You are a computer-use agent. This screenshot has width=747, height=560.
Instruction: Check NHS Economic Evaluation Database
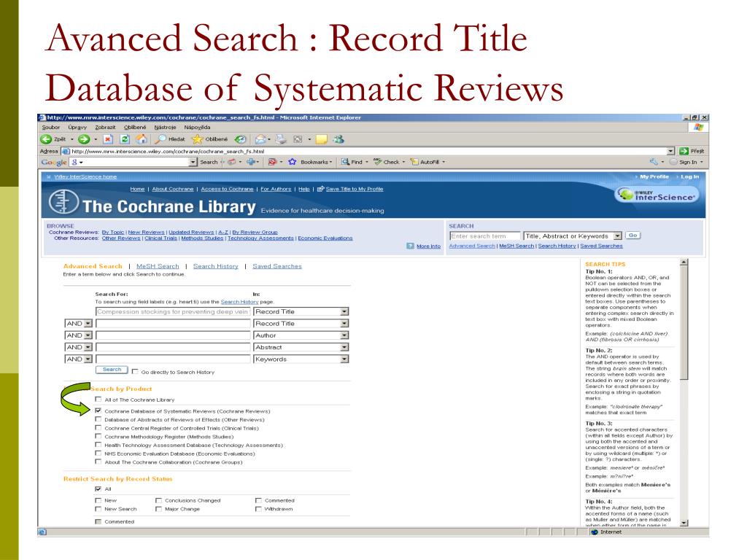click(98, 453)
